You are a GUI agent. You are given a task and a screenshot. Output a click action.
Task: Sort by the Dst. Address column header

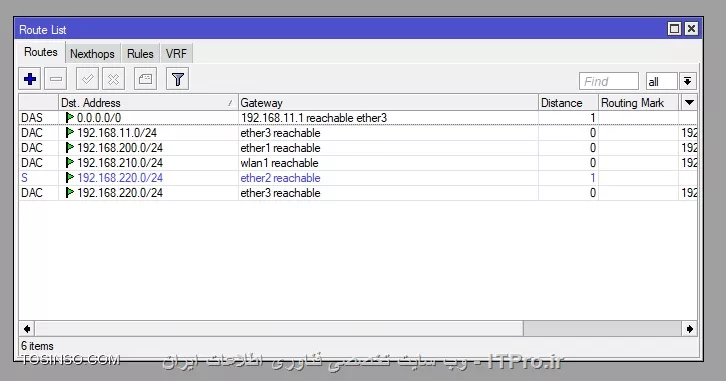pyautogui.click(x=148, y=102)
